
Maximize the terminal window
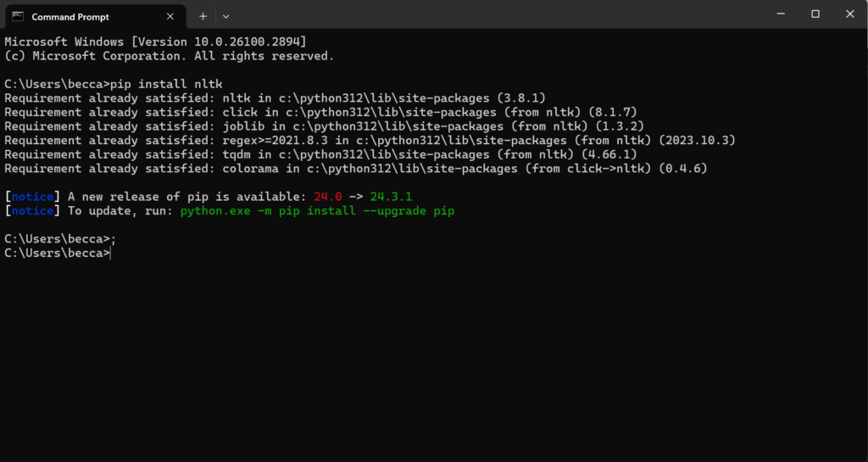(815, 14)
